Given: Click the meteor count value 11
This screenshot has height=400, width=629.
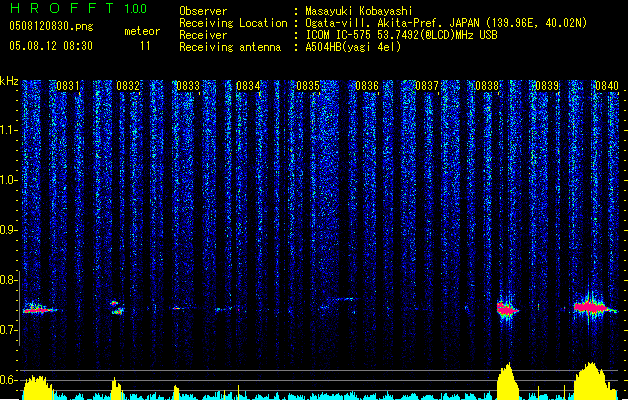Looking at the screenshot, I should (145, 46).
